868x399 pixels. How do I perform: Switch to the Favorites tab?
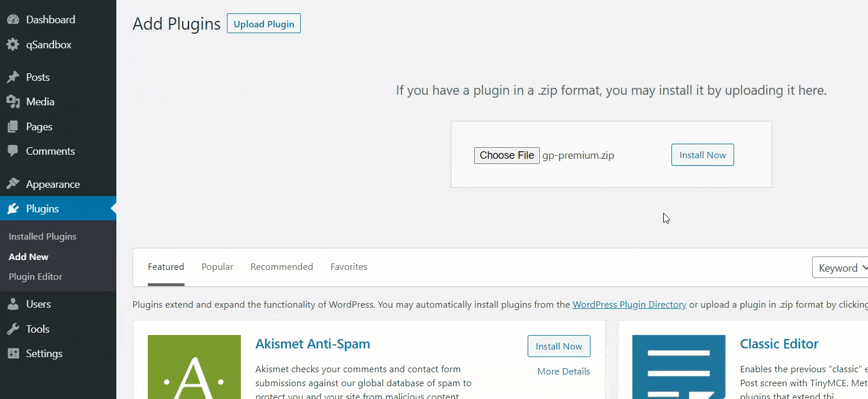[349, 267]
